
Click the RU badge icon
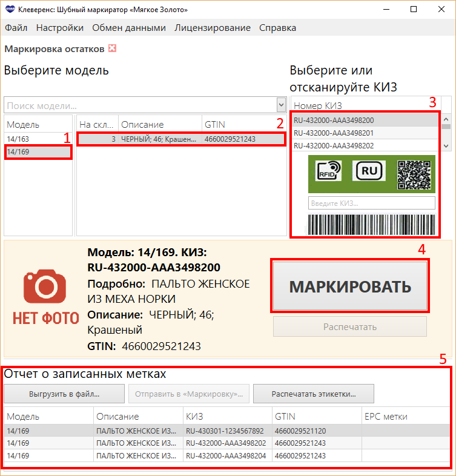(369, 171)
